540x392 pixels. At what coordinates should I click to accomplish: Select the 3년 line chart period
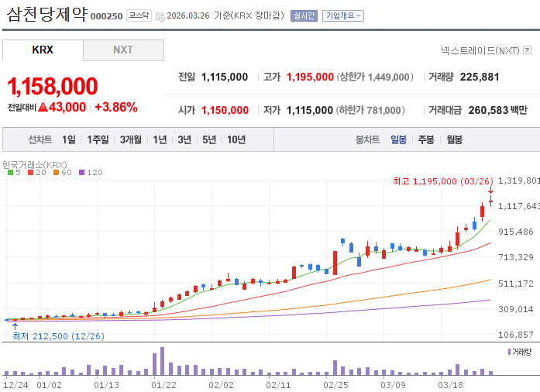[x=184, y=139]
